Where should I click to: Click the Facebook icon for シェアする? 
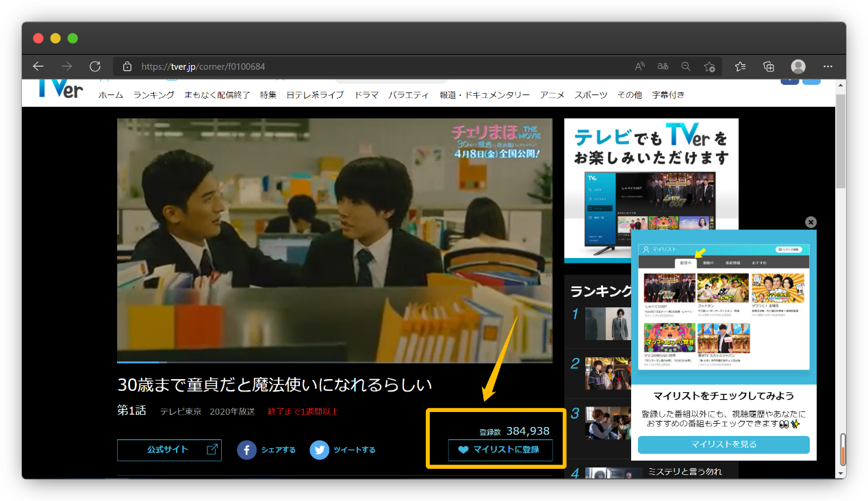246,450
